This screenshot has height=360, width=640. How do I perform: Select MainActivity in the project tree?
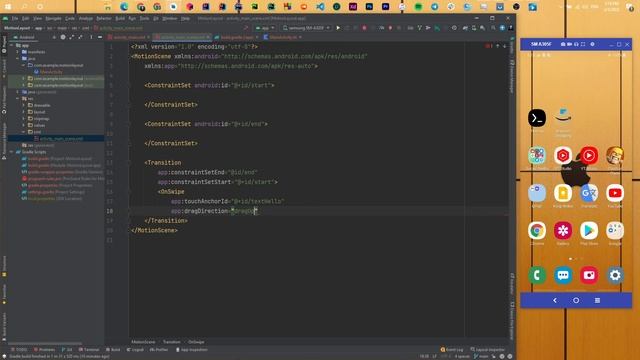51,72
